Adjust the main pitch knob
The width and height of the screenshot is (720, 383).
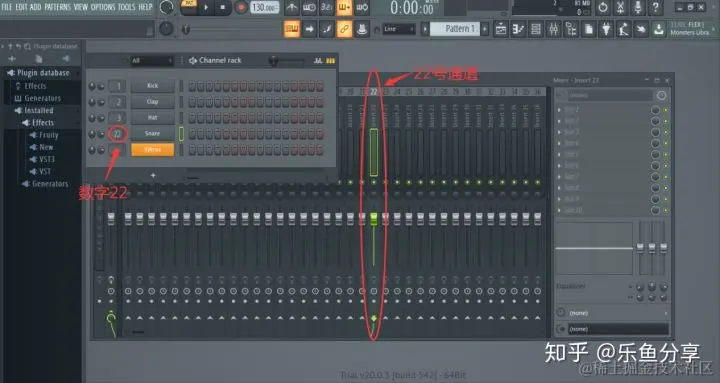166,28
